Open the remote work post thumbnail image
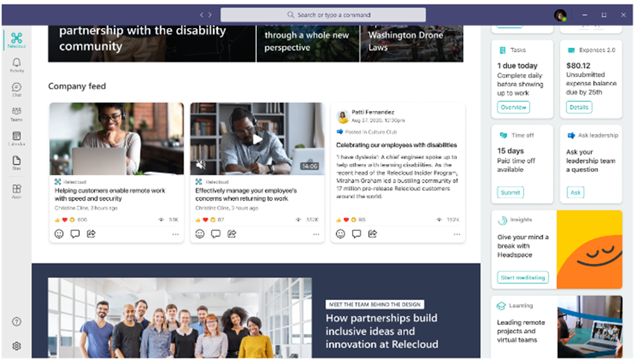 [117, 138]
